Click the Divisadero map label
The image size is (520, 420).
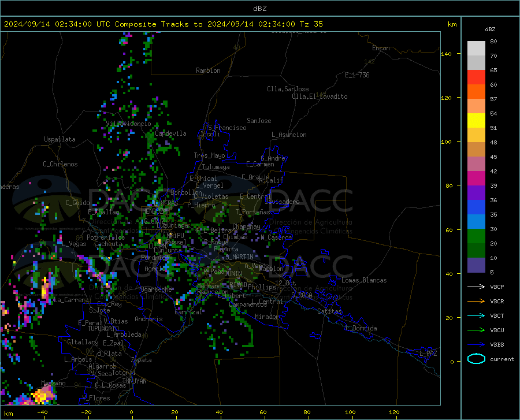tap(282, 202)
